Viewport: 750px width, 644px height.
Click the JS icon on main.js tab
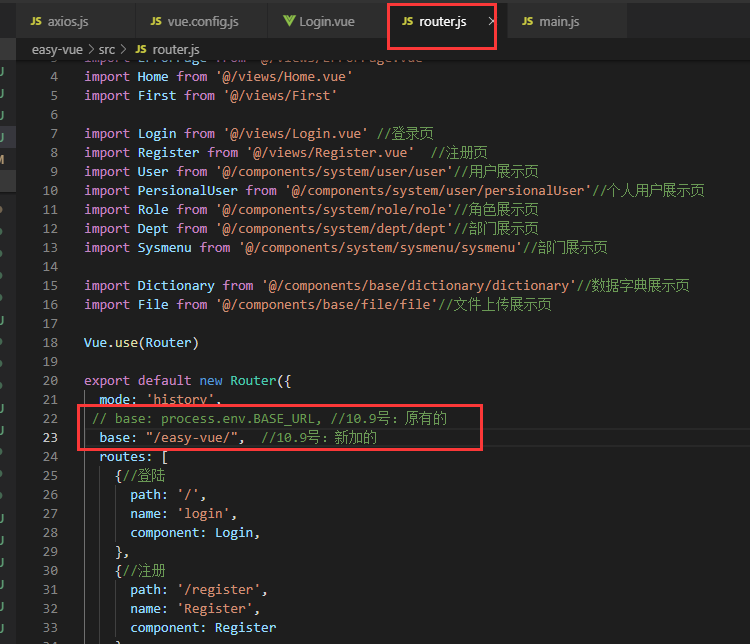[x=527, y=22]
